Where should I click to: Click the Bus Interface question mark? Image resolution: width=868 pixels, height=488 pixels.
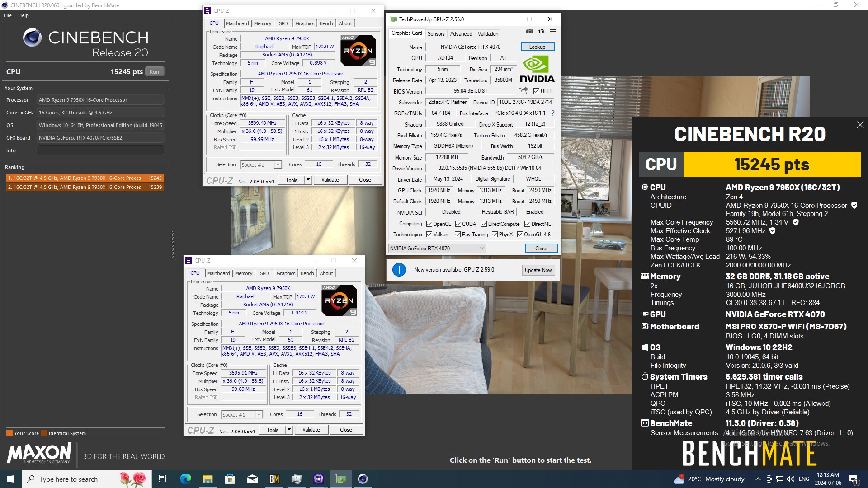[x=552, y=113]
